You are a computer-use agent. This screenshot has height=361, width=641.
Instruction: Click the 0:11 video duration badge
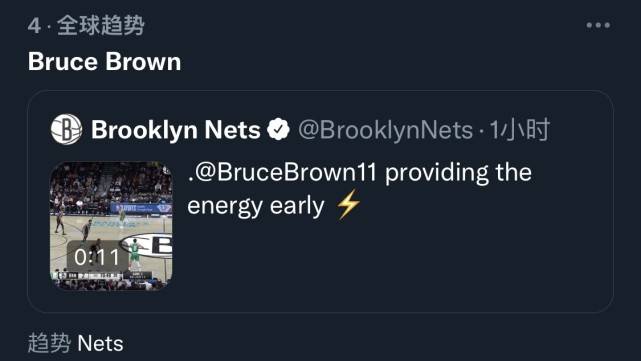97,257
